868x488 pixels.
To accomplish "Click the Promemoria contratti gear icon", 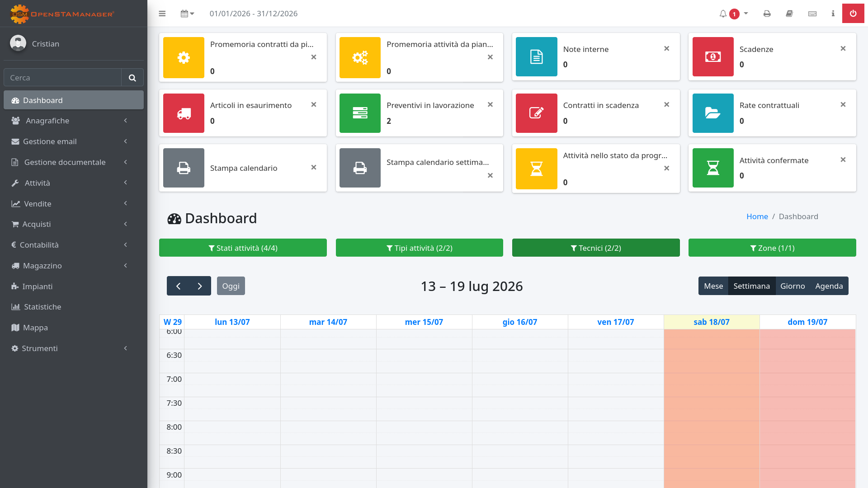I will [184, 57].
